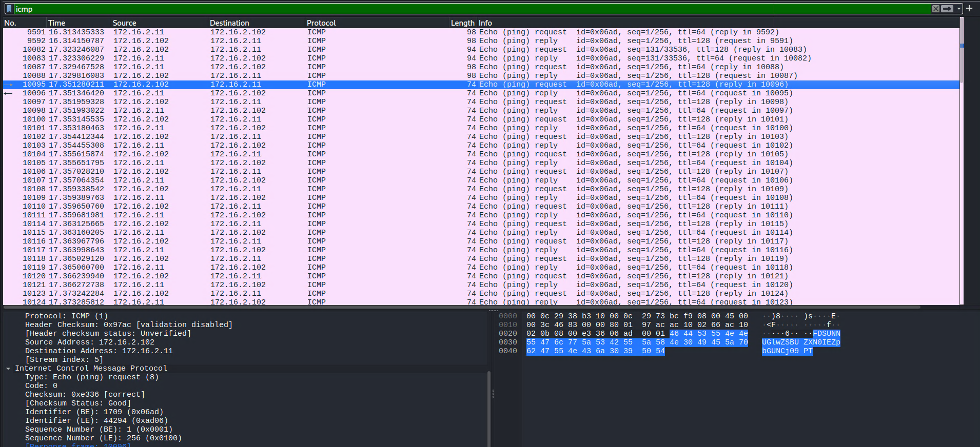Select packet number 10087 row
980x447 pixels.
pyautogui.click(x=481, y=67)
